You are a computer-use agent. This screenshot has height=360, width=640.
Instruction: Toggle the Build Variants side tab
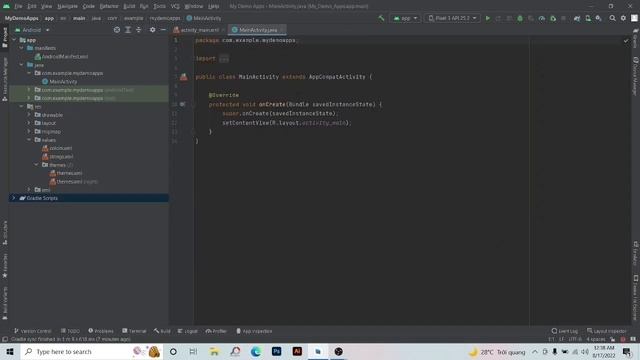(4, 303)
